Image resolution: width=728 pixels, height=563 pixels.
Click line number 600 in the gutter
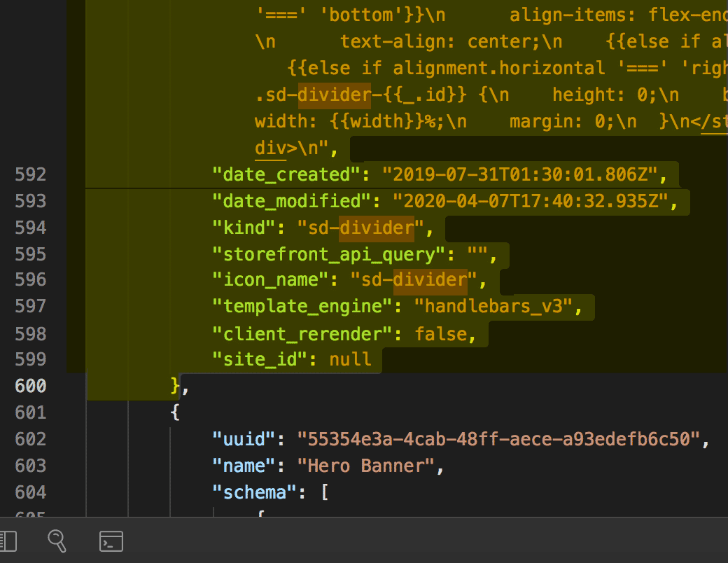(x=31, y=386)
